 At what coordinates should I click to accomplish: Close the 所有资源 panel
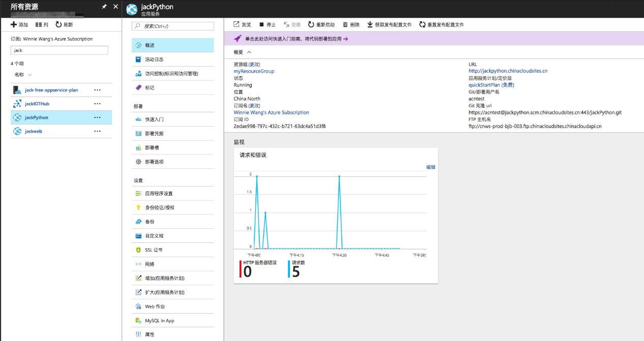tap(115, 7)
